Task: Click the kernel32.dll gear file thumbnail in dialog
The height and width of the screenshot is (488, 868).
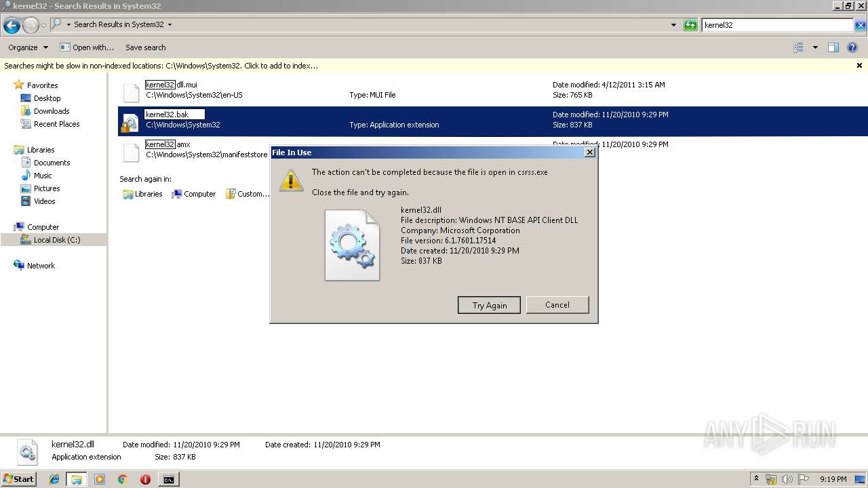Action: [352, 245]
